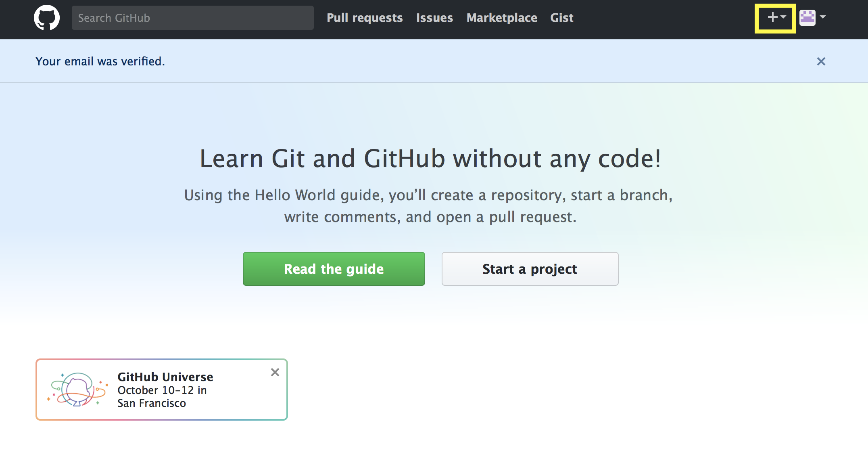Open the GitHub Universe title link
This screenshot has width=868, height=461.
[165, 377]
